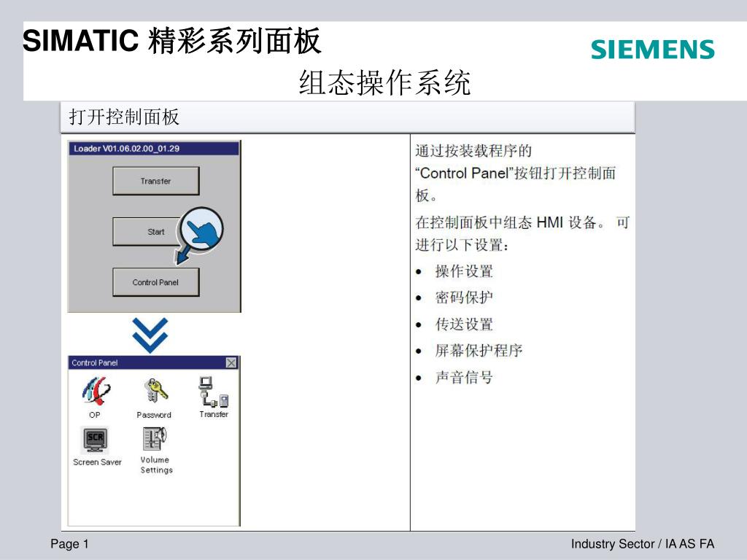Click the SIMATIC 精彩系列面板 title
The image size is (747, 560).
point(172,41)
